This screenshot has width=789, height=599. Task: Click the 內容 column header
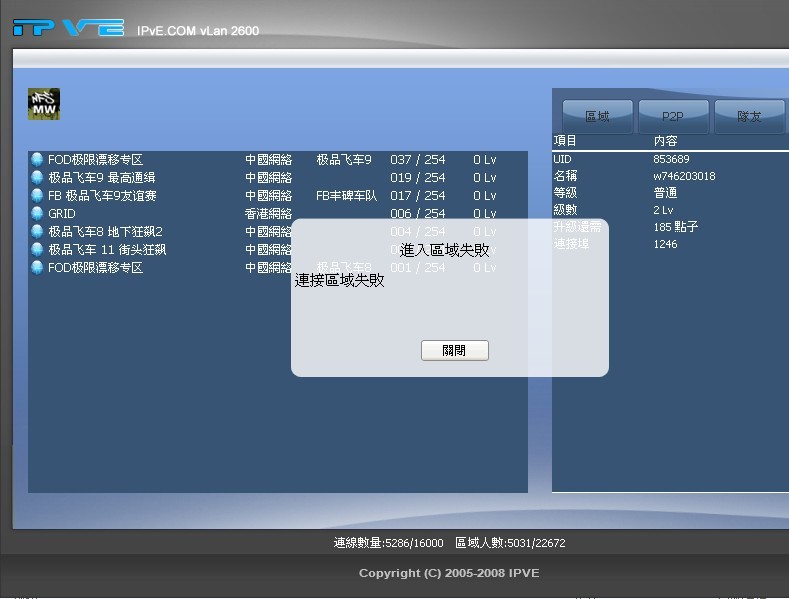point(665,141)
